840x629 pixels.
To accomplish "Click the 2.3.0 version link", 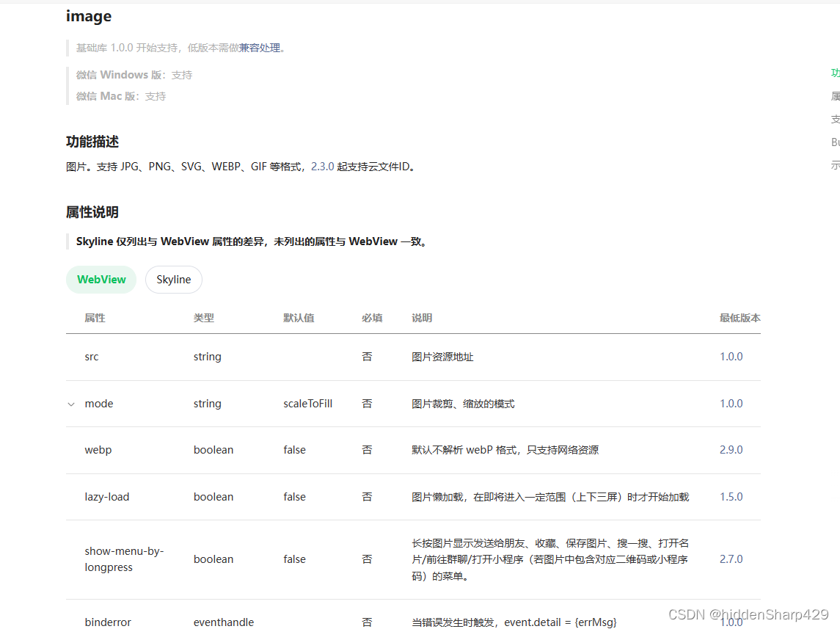I will coord(321,166).
